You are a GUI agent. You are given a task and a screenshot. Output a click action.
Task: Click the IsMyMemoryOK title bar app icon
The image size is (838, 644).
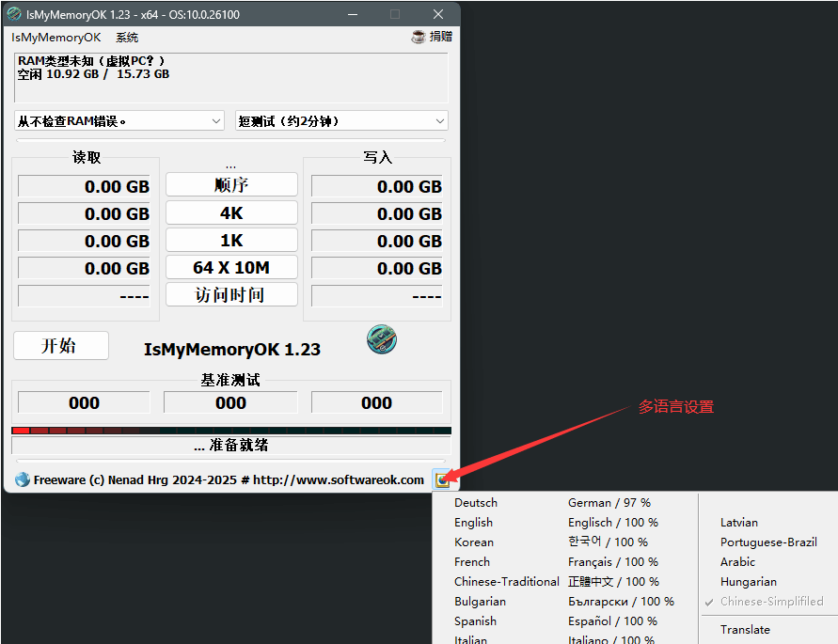click(14, 14)
